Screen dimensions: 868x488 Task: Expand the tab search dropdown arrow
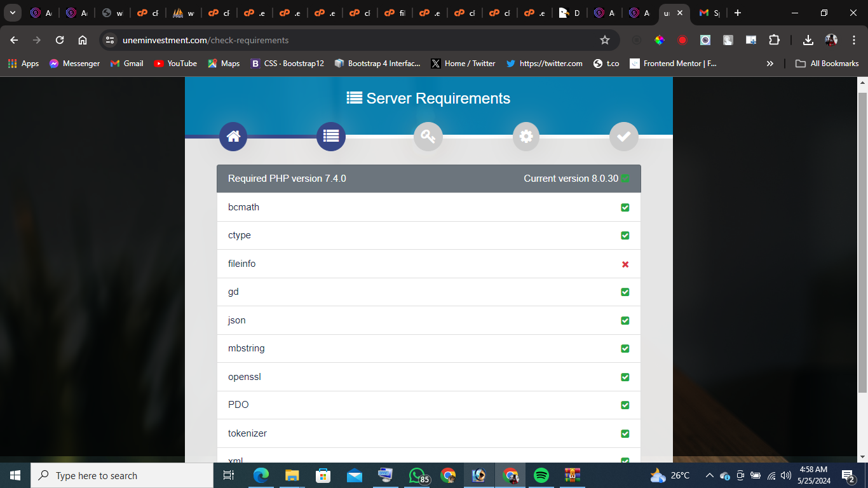click(12, 13)
